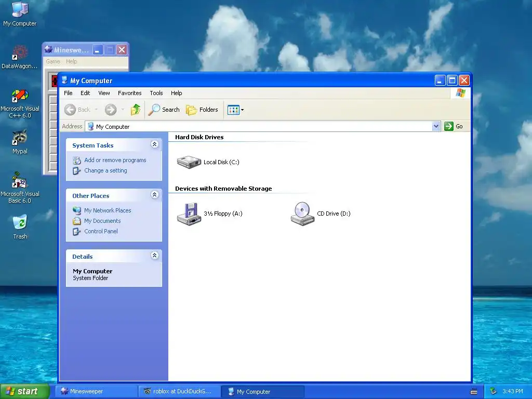Viewport: 532px width, 399px height.
Task: Open the Search pane
Action: click(x=164, y=110)
